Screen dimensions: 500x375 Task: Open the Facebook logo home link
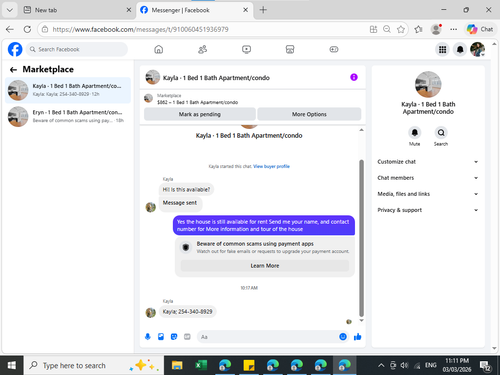15,49
